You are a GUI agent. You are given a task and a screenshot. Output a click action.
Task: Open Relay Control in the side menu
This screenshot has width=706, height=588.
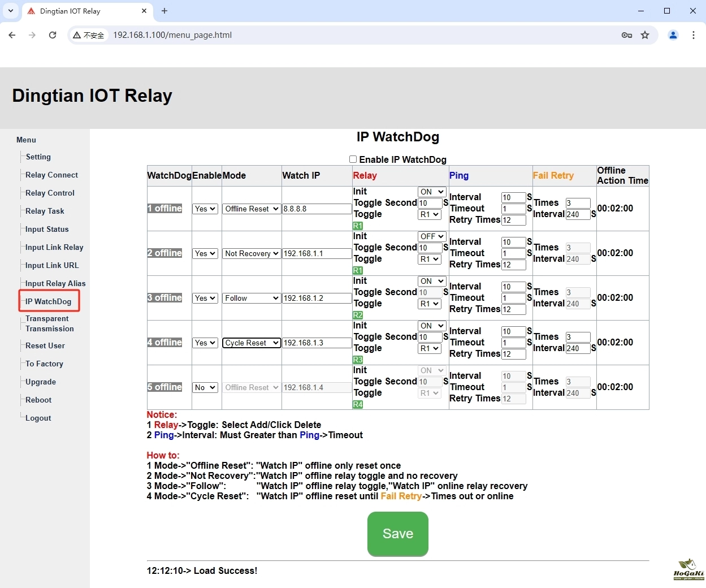pyautogui.click(x=50, y=193)
